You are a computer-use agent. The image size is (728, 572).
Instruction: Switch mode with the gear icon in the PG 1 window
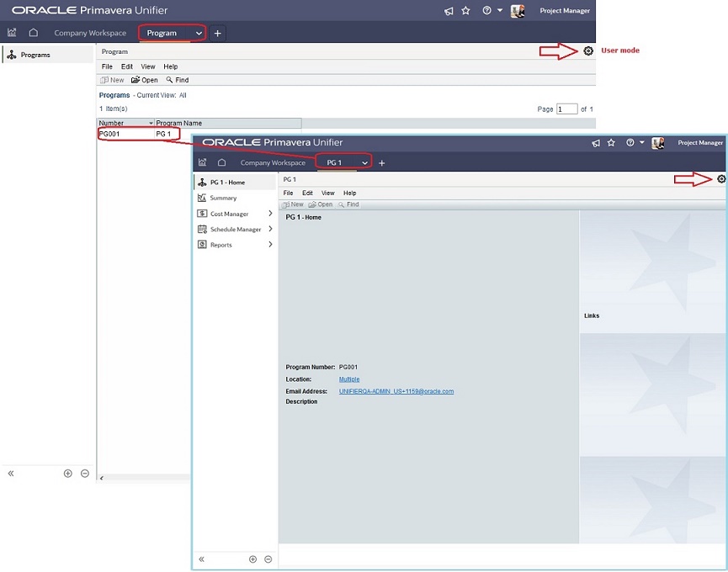(721, 179)
